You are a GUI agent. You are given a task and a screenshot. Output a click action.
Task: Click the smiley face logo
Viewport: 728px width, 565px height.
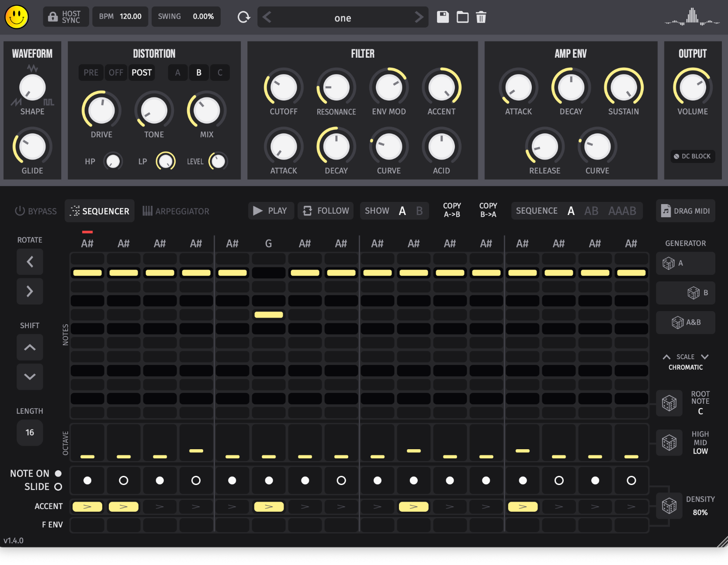17,17
